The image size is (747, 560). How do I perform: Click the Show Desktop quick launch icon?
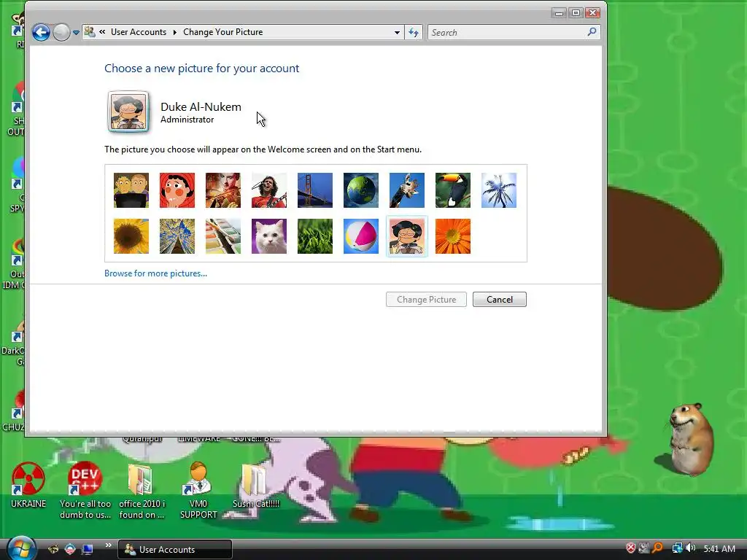tap(88, 549)
